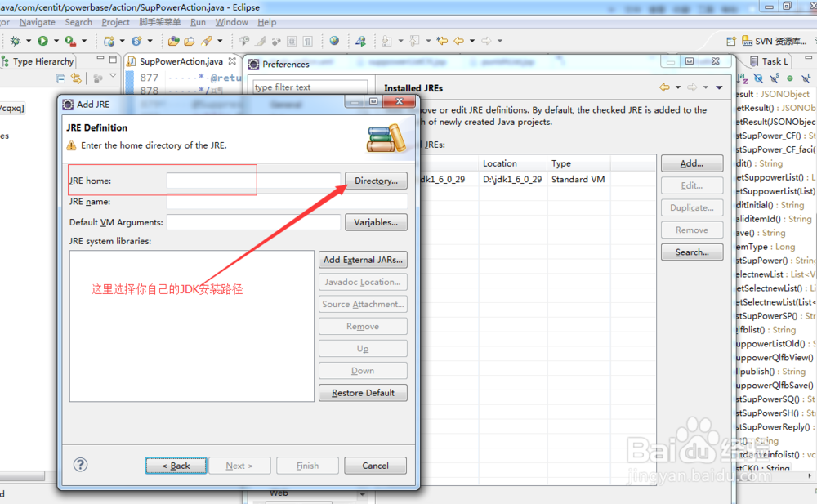Click the green Run icon in toolbar
This screenshot has width=817, height=504.
tap(42, 41)
